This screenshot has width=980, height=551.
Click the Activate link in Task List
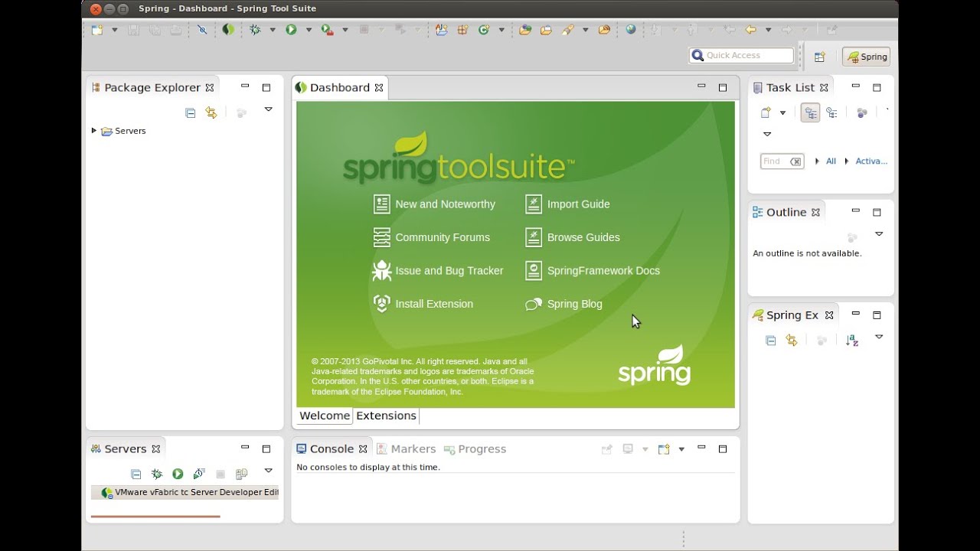(871, 161)
